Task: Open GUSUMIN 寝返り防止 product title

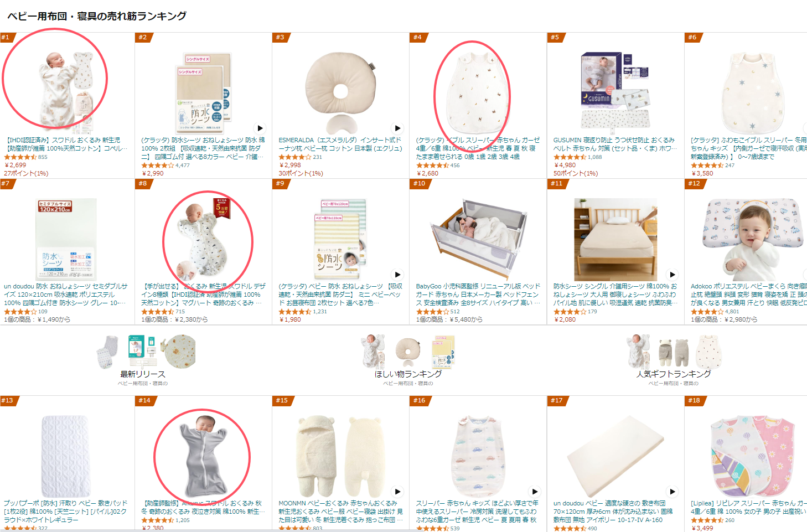Action: (614, 144)
